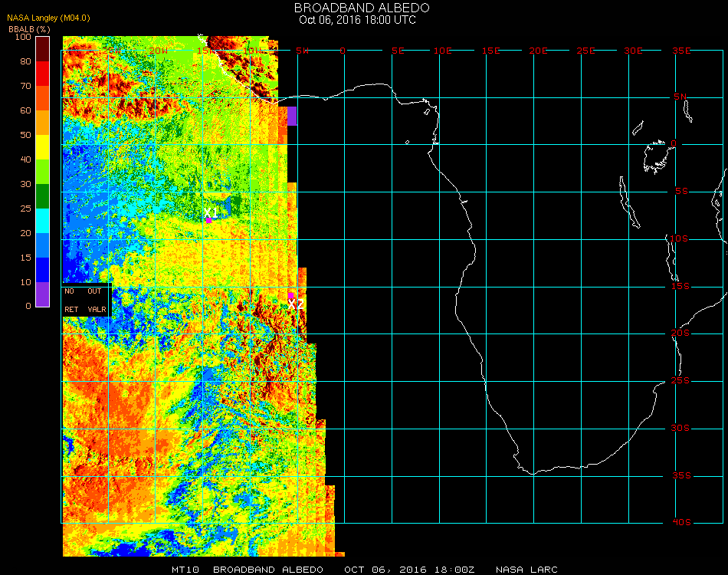Image resolution: width=728 pixels, height=575 pixels.
Task: Click the RET label in legend box
Action: coord(71,310)
